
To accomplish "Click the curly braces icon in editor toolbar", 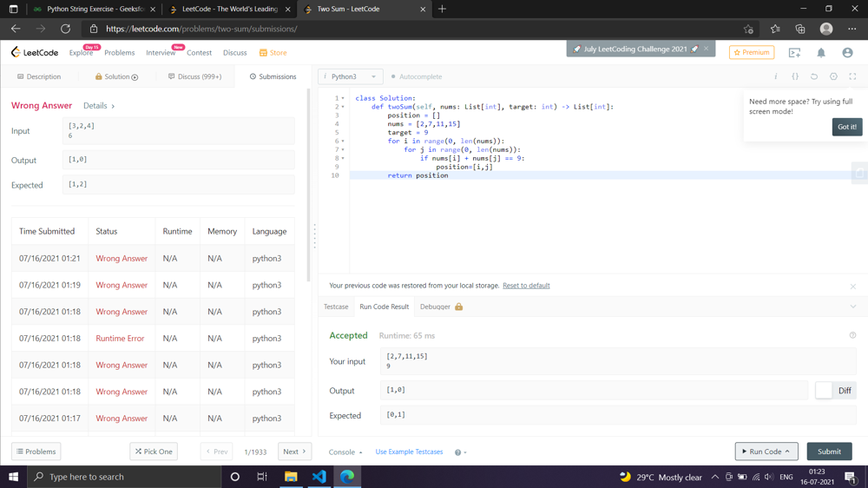I will (795, 76).
